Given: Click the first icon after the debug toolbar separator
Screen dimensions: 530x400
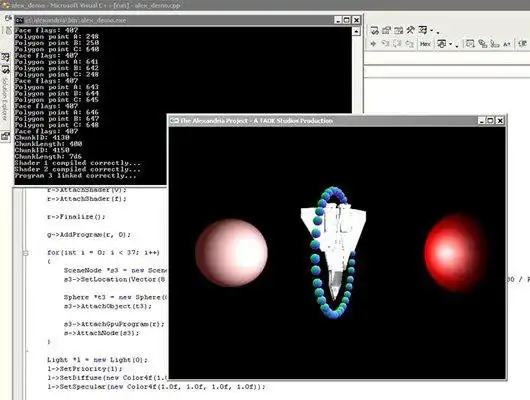Looking at the screenshot, I should point(470,44).
